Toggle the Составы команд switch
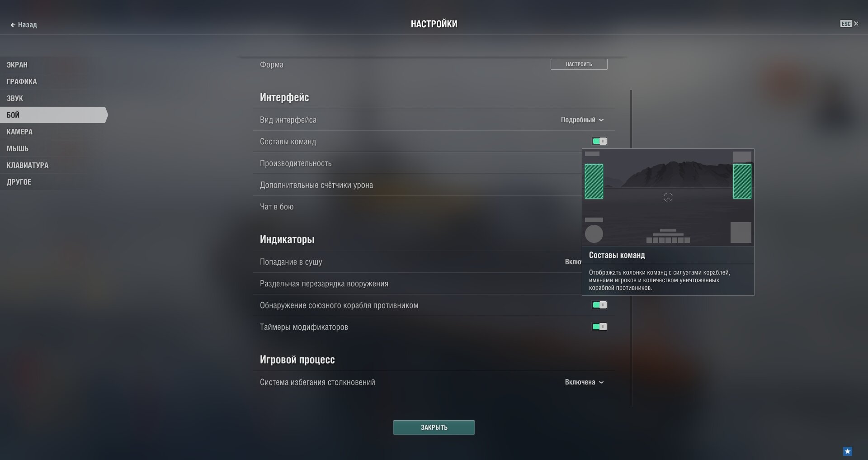The height and width of the screenshot is (460, 868). click(599, 141)
